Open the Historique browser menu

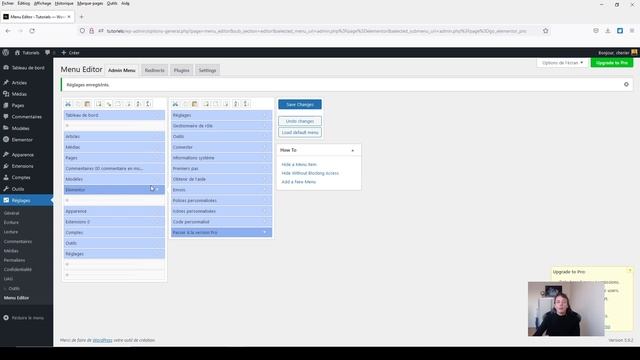(x=64, y=3)
